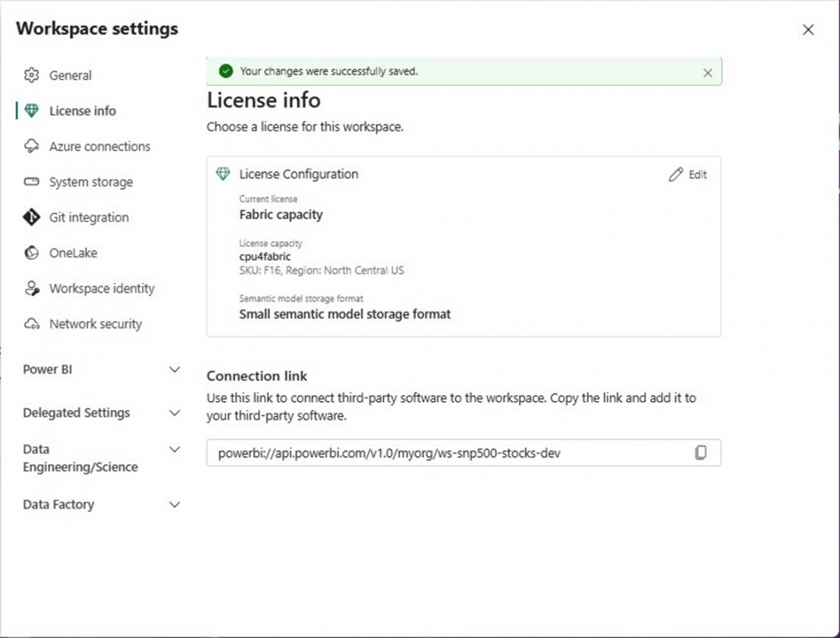Expand the Data Factory chevron
840x638 pixels.
[x=174, y=505]
